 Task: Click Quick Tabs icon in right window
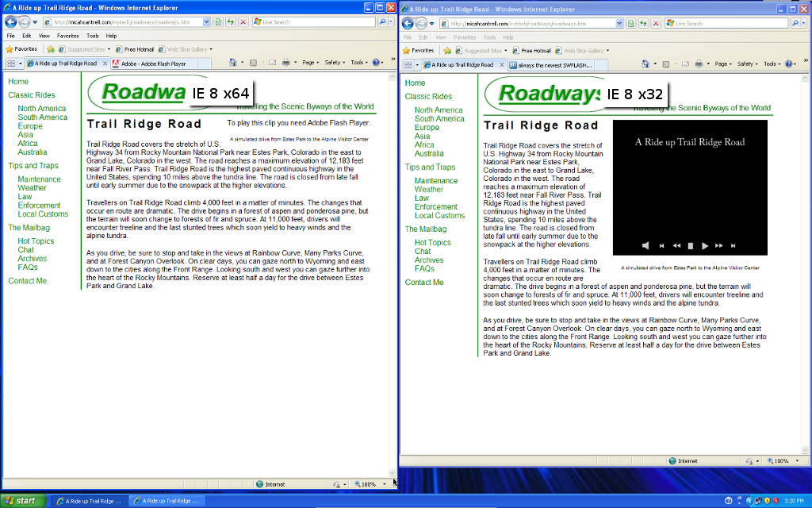408,65
